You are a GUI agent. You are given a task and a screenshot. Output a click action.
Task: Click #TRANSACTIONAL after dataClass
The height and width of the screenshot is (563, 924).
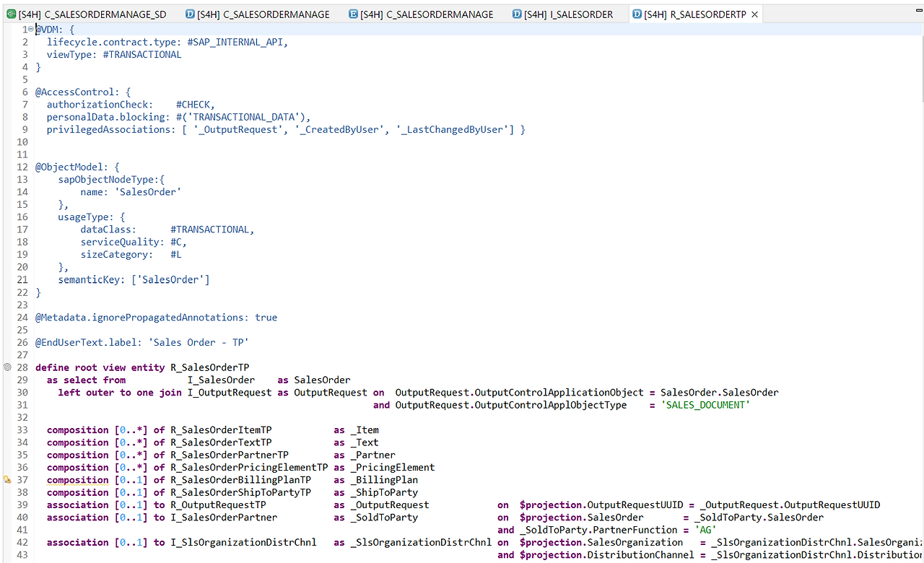click(210, 230)
